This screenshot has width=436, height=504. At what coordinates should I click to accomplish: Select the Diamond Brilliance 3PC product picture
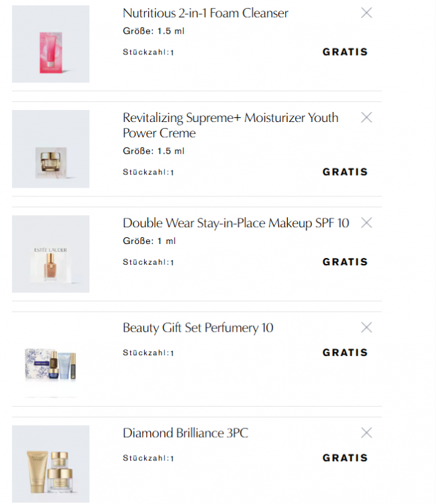[50, 464]
